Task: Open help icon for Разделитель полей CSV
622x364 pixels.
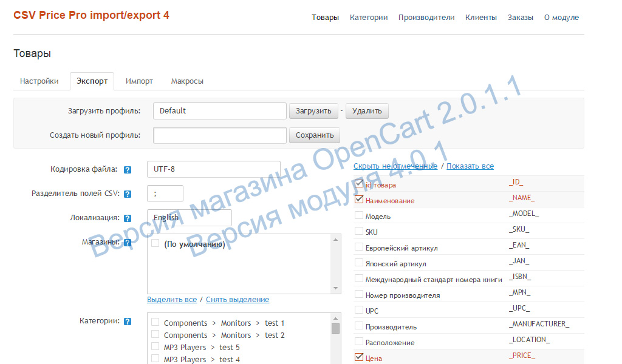Action: point(128,194)
